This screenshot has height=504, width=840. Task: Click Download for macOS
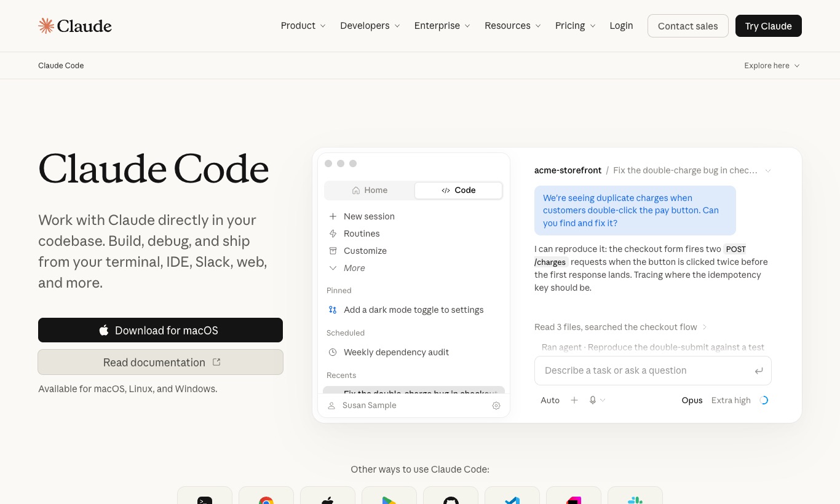click(x=160, y=330)
